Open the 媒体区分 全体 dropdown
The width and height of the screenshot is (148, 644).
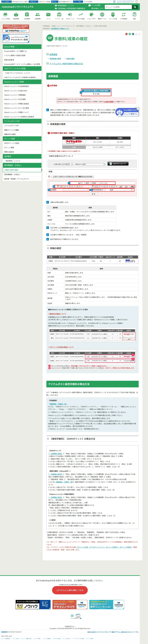[x=93, y=164]
